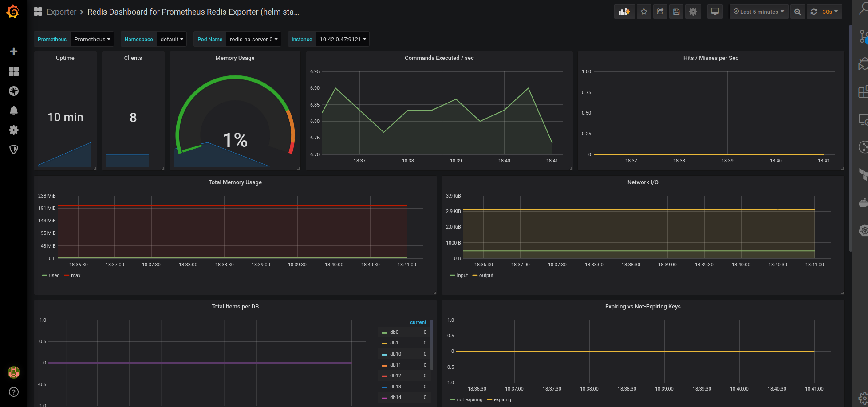This screenshot has height=407, width=868.
Task: Open the 'Last 5 minutes' time picker
Action: pyautogui.click(x=759, y=12)
